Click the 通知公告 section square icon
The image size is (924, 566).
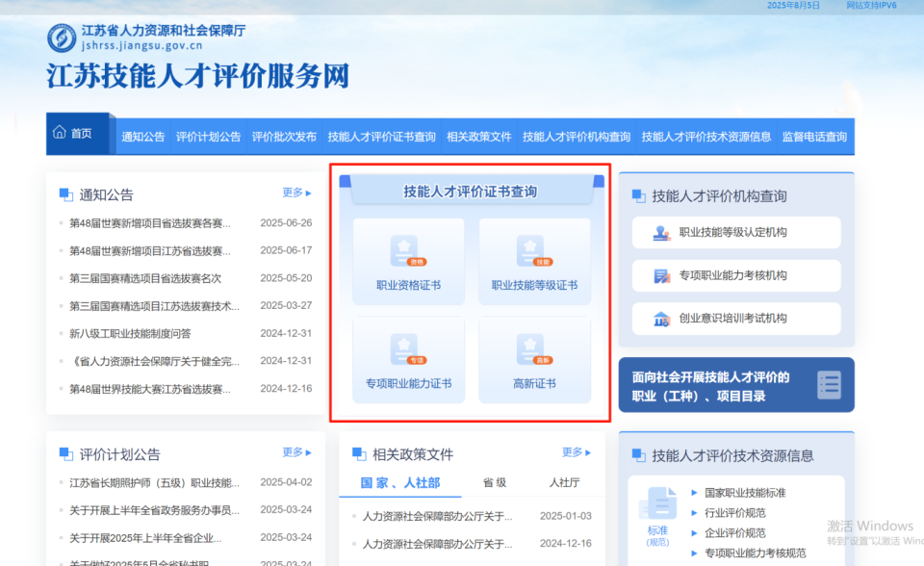66,194
